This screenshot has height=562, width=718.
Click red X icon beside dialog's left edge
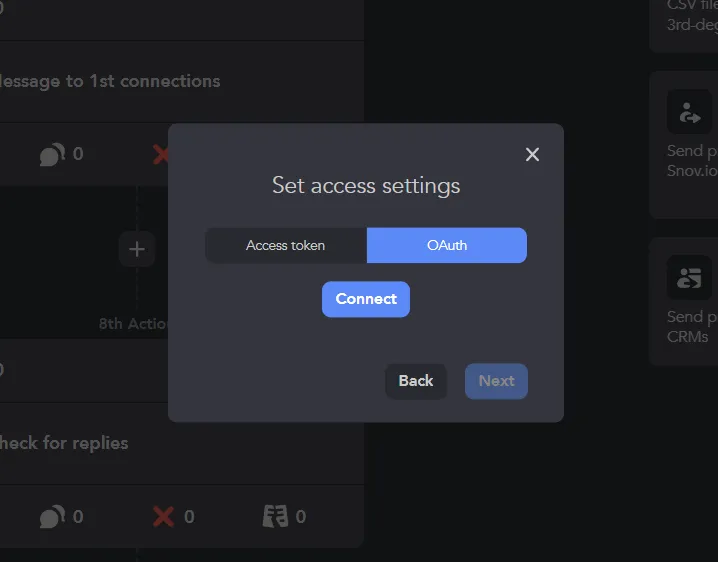161,155
